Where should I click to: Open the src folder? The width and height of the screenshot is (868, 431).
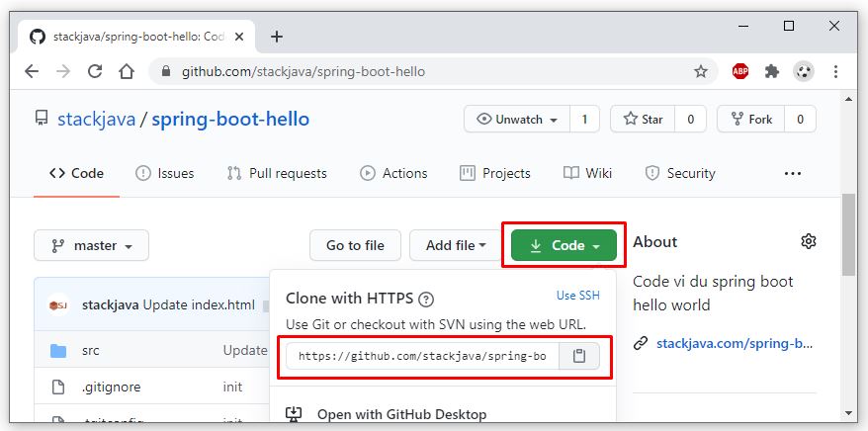pos(91,351)
